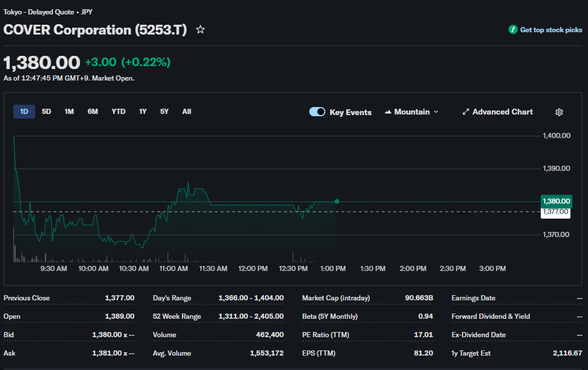The height and width of the screenshot is (370, 588).
Task: Toggle the Key Events switch off
Action: click(x=317, y=112)
